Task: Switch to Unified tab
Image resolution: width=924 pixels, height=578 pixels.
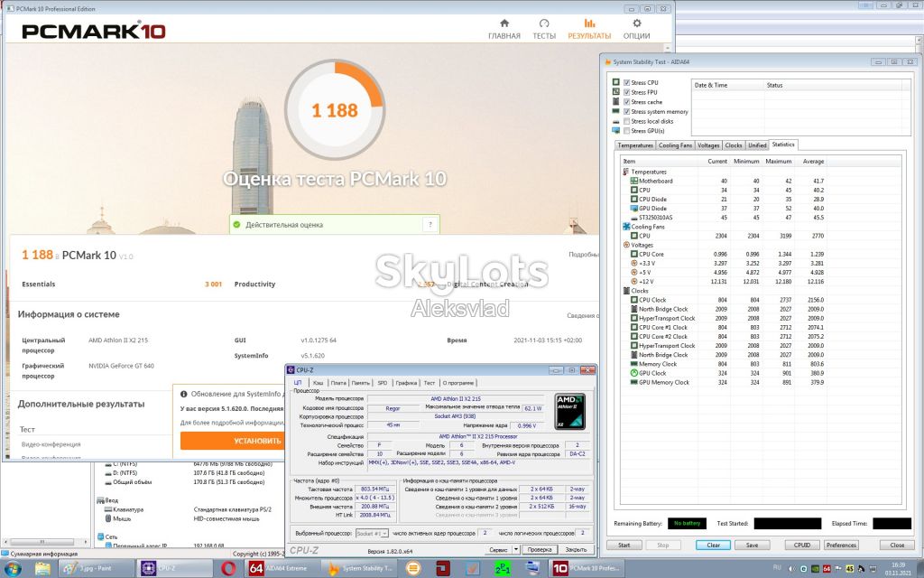Action: [757, 145]
